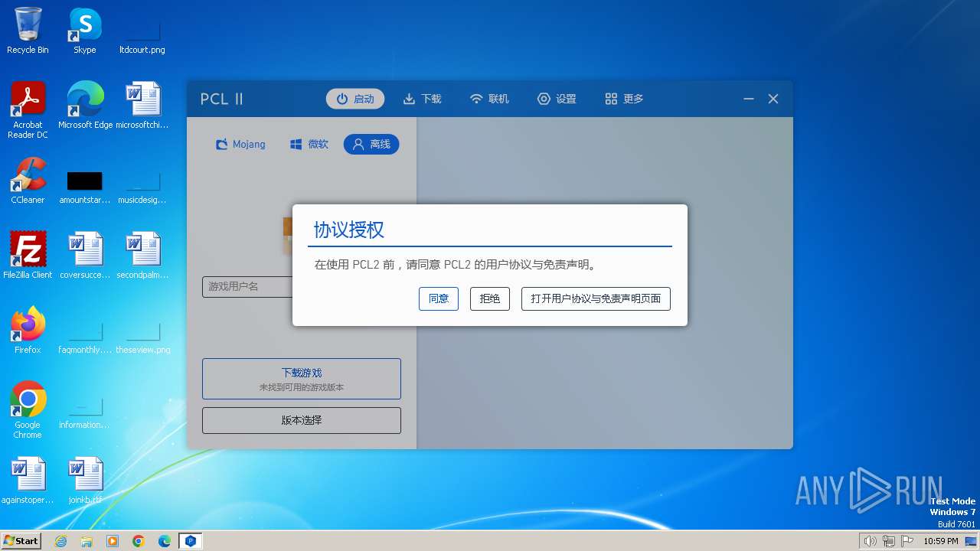Click the Show desktop button
The width and height of the screenshot is (980, 551).
click(972, 541)
